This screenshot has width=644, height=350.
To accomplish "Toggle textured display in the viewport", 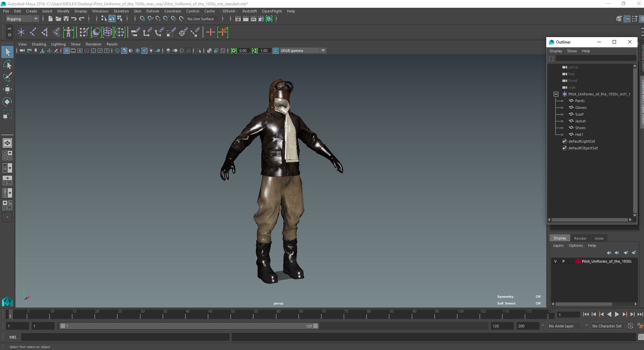I will coord(144,51).
